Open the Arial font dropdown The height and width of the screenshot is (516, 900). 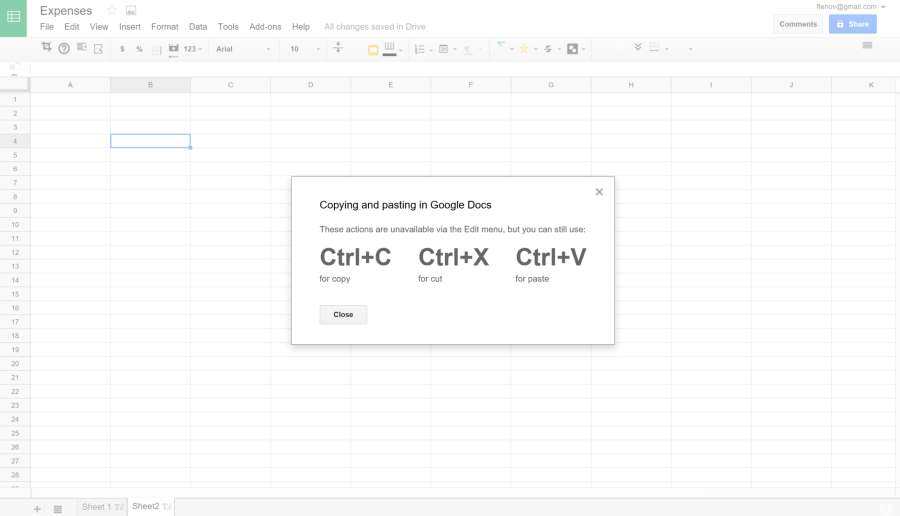point(243,49)
